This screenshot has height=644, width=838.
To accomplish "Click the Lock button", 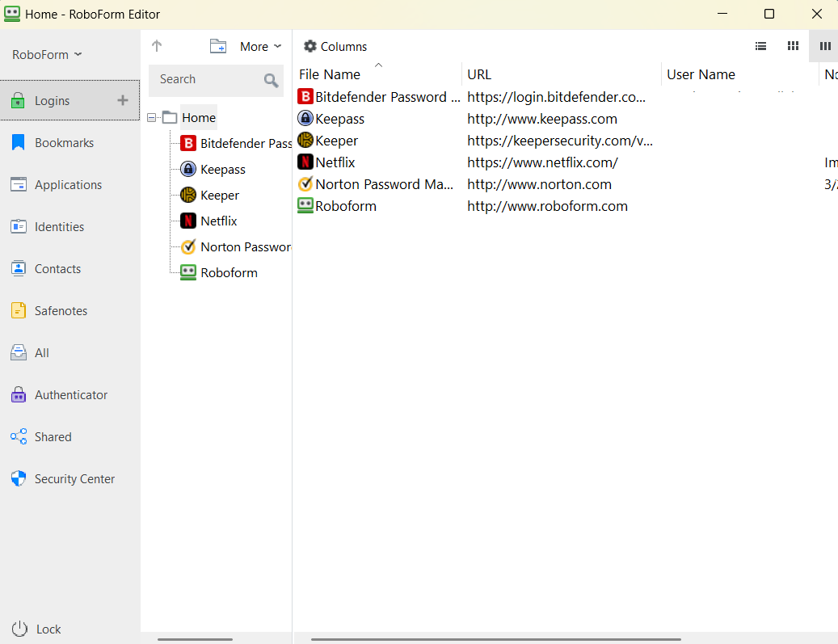I will (x=36, y=629).
